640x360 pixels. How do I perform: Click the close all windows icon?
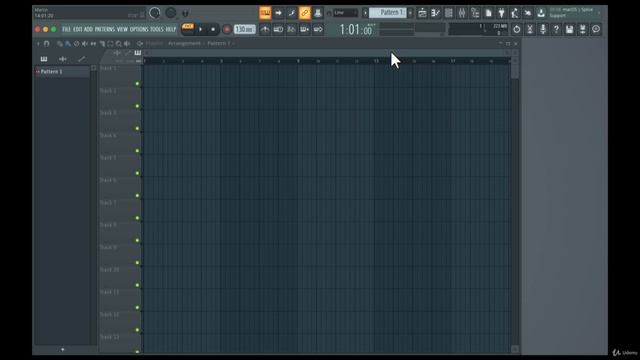tap(528, 13)
